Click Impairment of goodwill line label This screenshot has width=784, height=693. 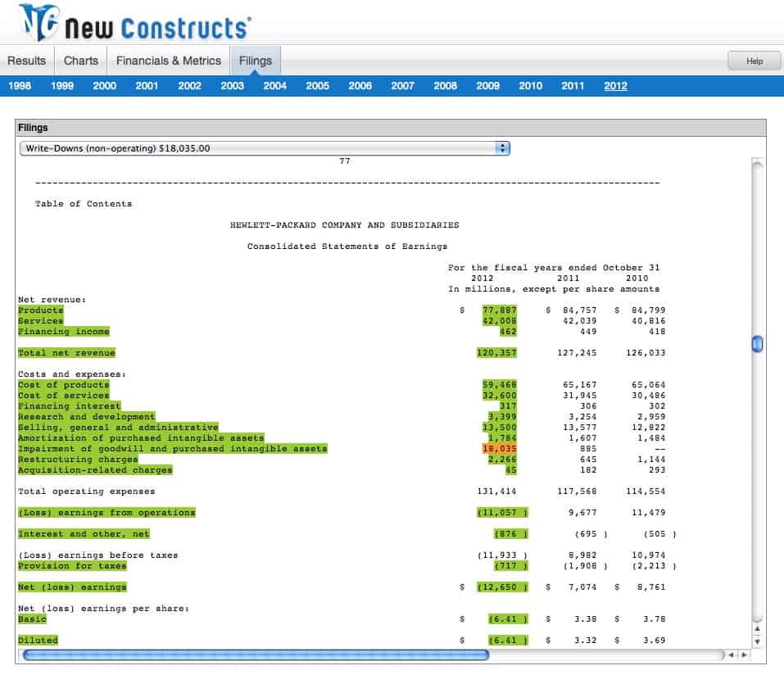tap(173, 449)
